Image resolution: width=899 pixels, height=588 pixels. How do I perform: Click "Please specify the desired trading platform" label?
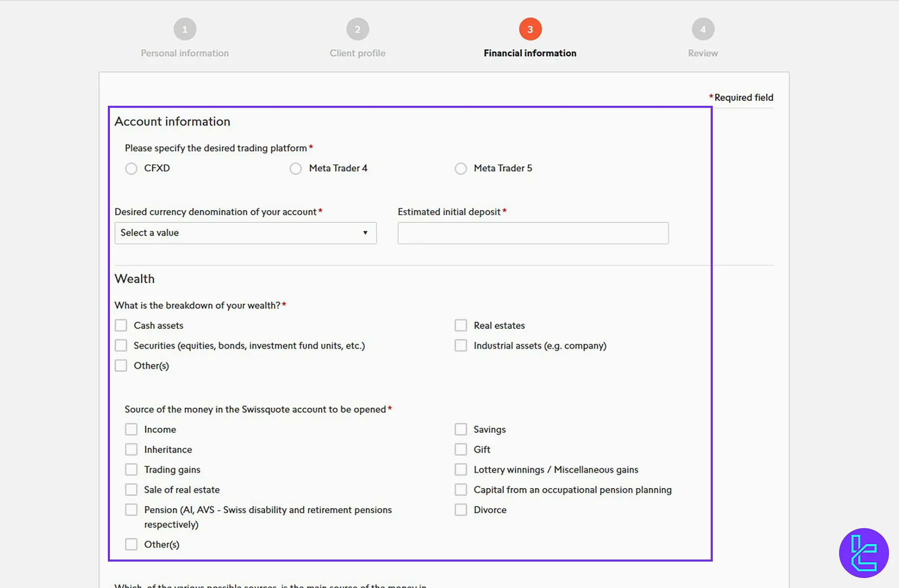click(x=216, y=148)
